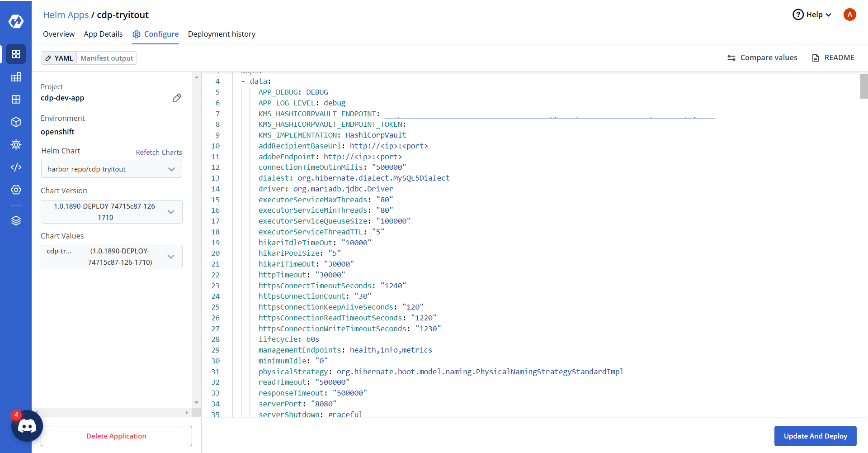Open the Chart Values dropdown

[x=111, y=257]
